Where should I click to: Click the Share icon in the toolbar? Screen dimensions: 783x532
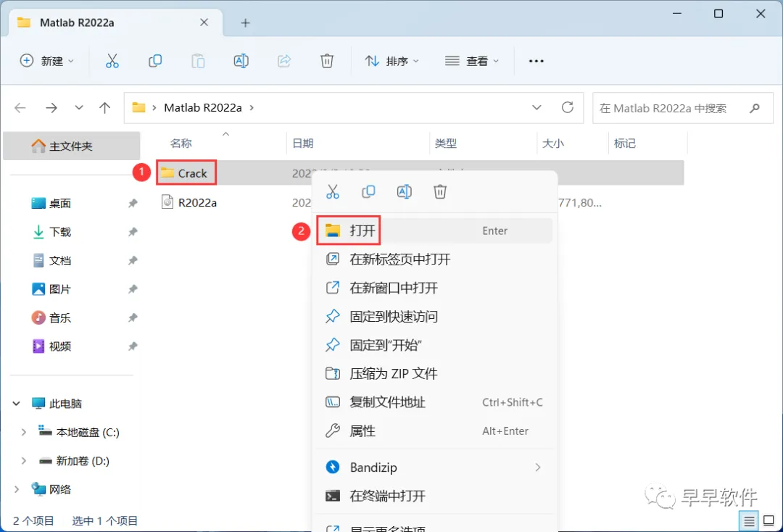(284, 61)
